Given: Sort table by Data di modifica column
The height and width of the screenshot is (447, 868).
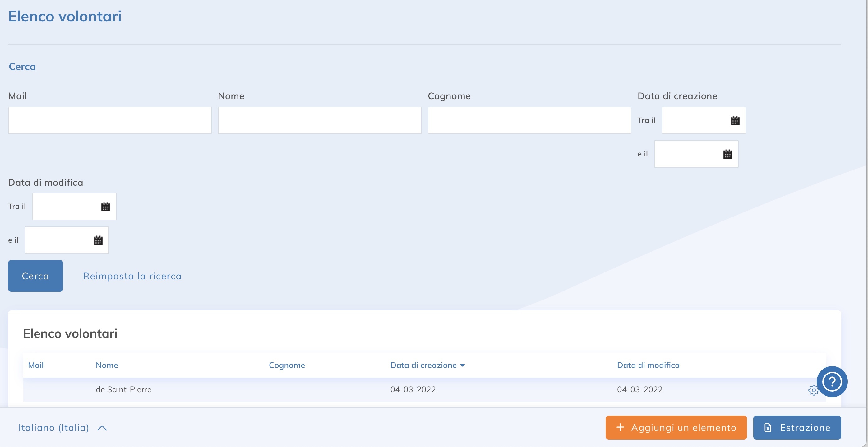Looking at the screenshot, I should (648, 365).
